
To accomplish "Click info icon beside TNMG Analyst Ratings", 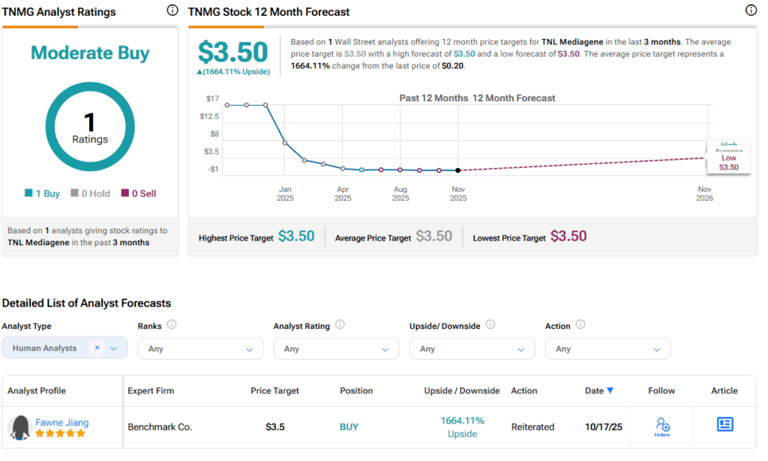I will click(x=172, y=11).
